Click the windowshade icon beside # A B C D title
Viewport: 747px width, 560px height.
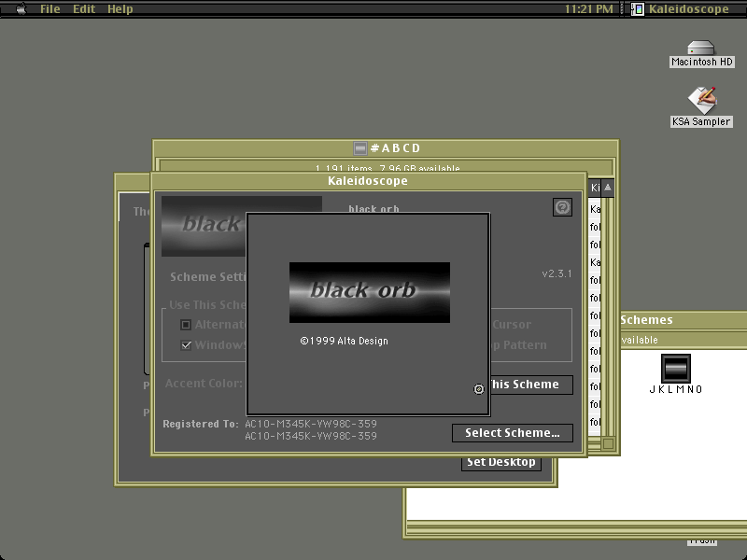(x=360, y=148)
